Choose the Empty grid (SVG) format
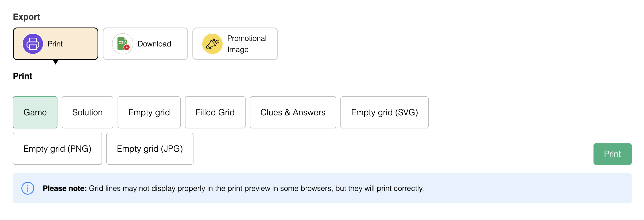 [x=385, y=112]
